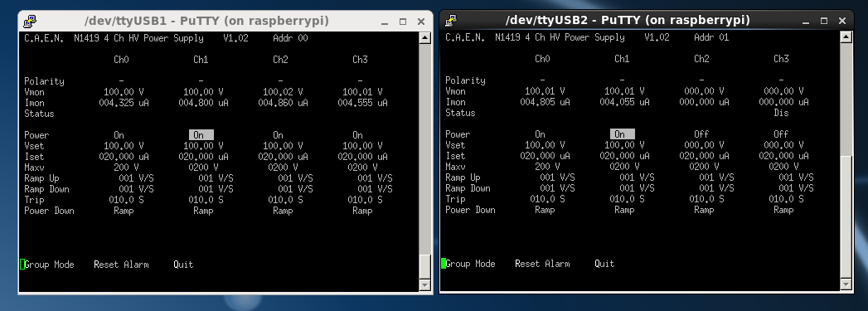868x311 pixels.
Task: Click Ch0 Iset 020.000 uA in ttyUSB2
Action: point(546,156)
